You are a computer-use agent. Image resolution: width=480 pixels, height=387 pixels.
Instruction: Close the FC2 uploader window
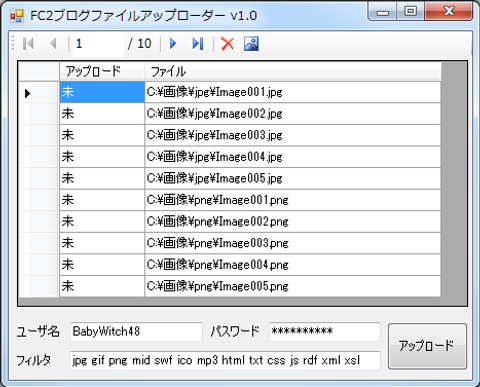pos(449,12)
